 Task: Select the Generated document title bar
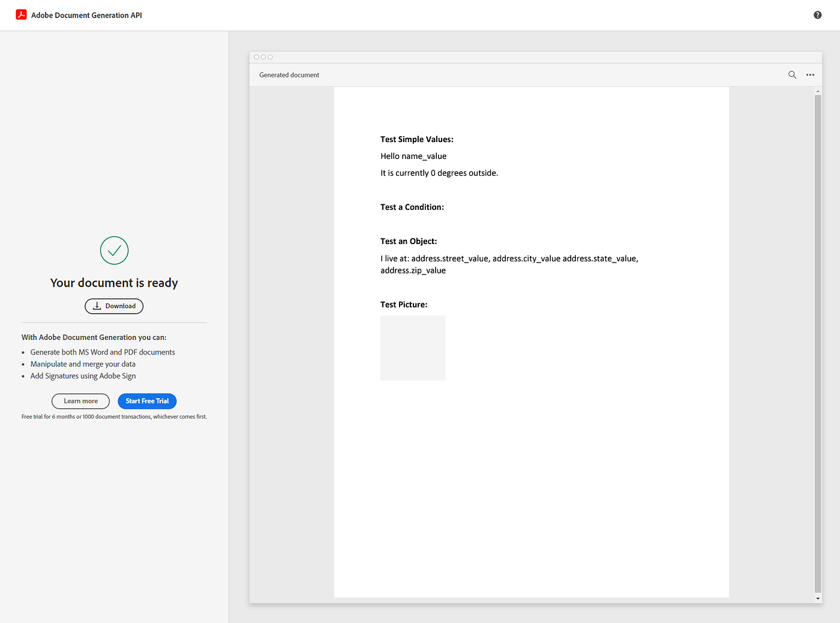tap(289, 74)
